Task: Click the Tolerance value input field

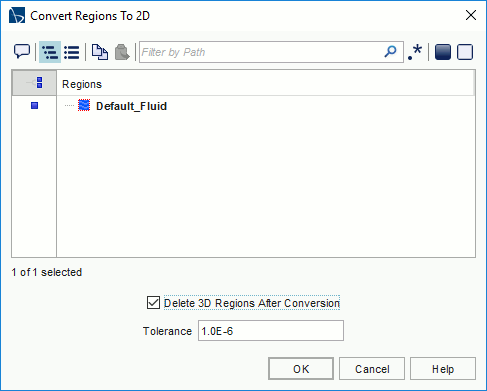Action: (x=271, y=331)
